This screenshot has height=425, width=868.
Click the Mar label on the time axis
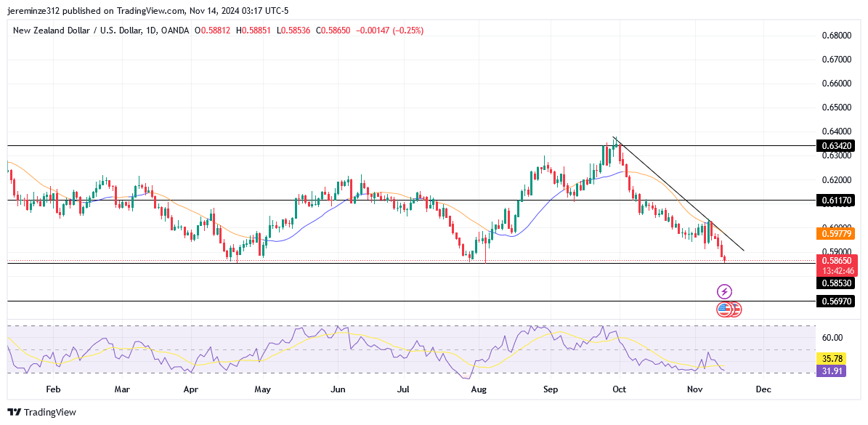pyautogui.click(x=122, y=389)
